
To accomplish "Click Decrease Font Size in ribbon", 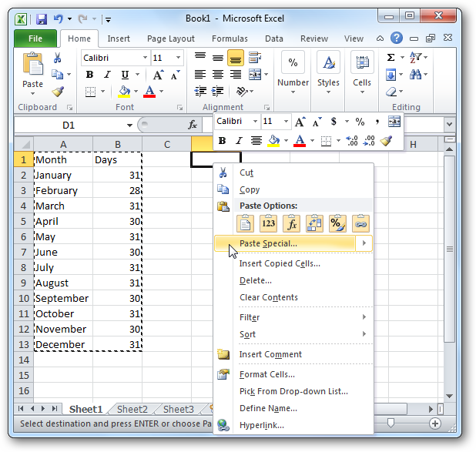I will (x=175, y=75).
